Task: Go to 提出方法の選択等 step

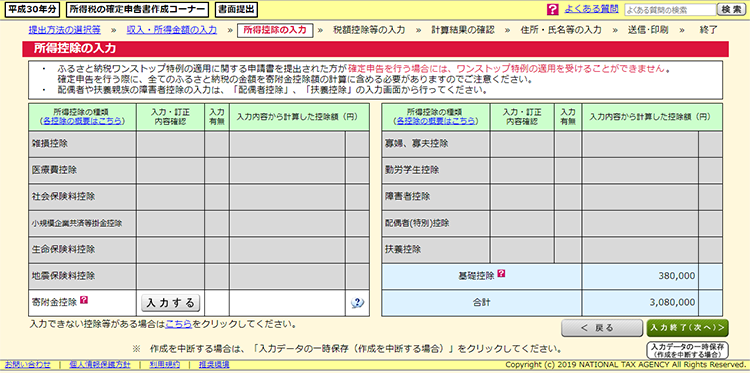Action: tap(65, 31)
